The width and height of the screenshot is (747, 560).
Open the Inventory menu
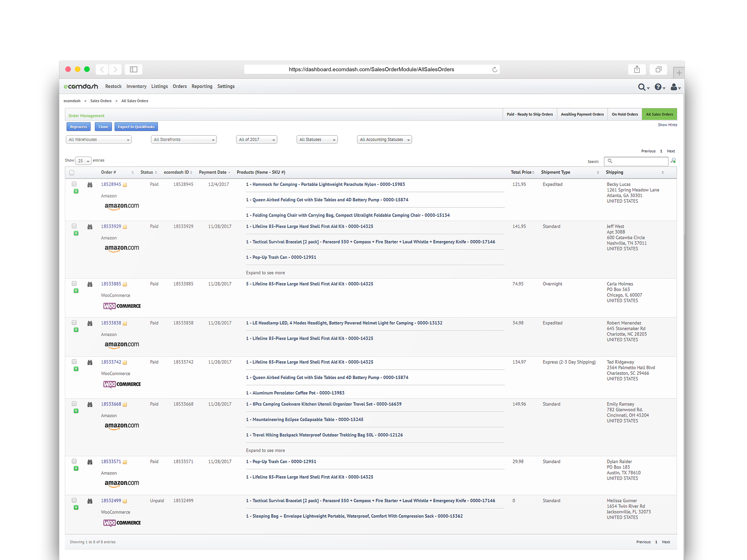(x=136, y=87)
